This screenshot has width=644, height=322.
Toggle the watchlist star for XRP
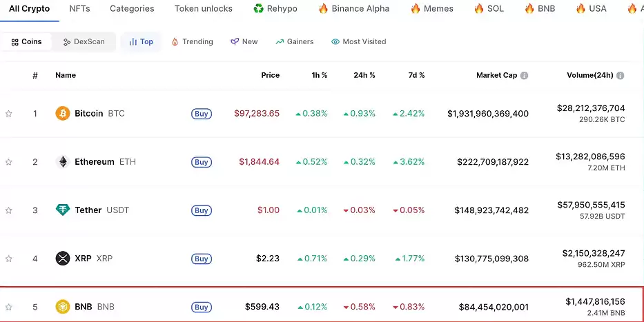[x=9, y=259]
